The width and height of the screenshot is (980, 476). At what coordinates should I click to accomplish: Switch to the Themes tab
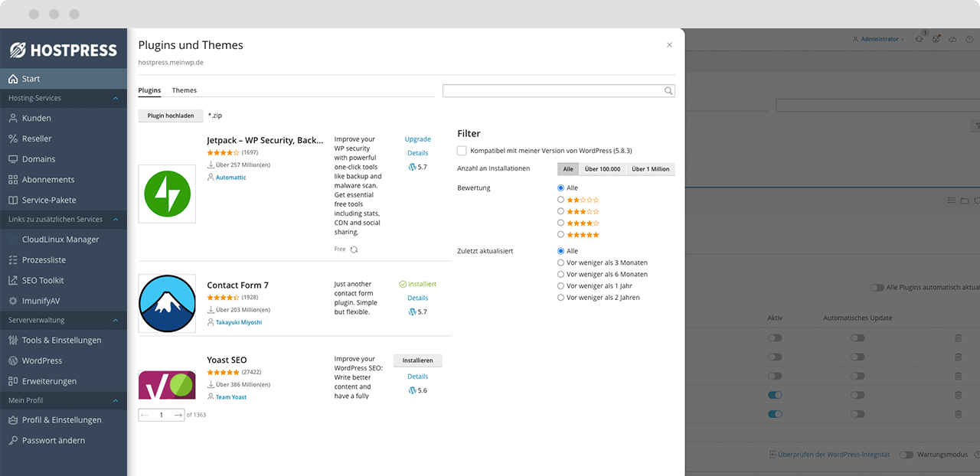[184, 90]
